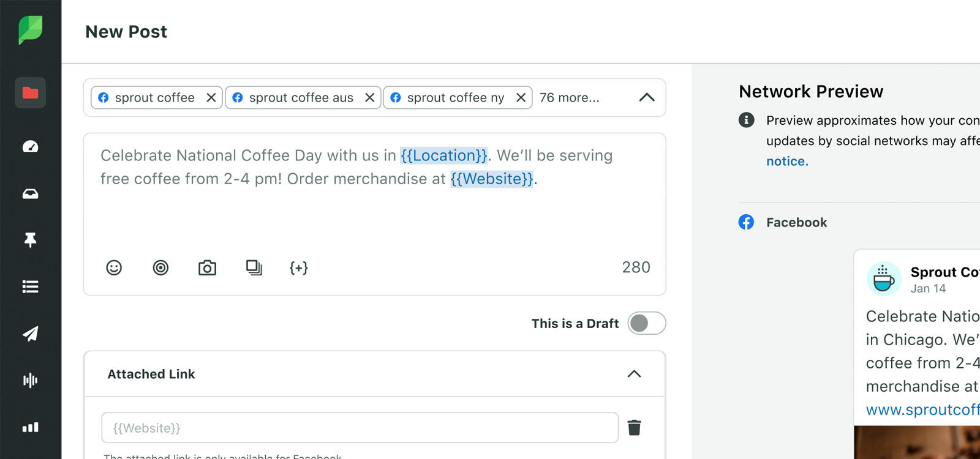Collapse the Attached Link section

pyautogui.click(x=634, y=374)
